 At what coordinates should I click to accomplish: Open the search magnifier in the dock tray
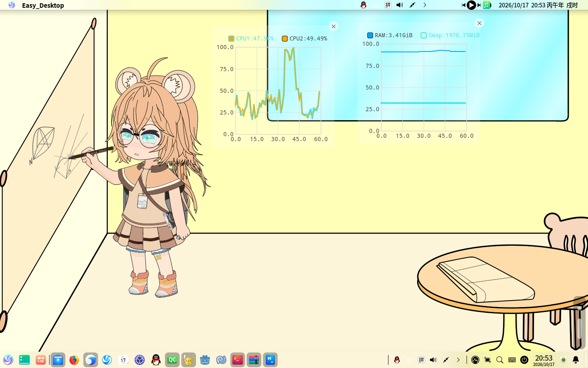[500, 360]
